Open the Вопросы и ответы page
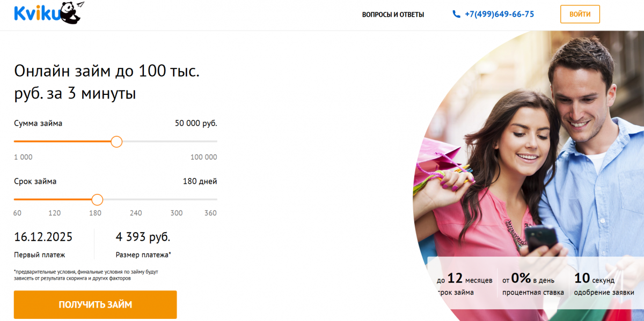 point(393,14)
